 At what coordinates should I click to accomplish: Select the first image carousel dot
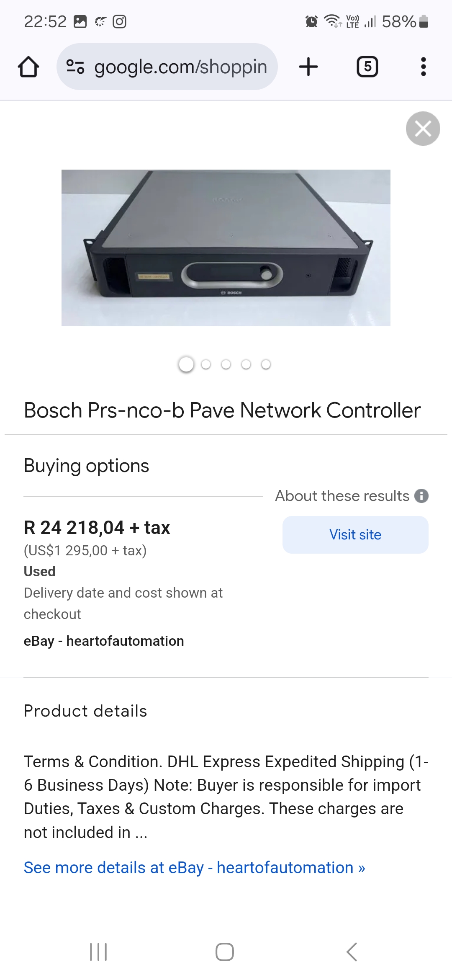(x=186, y=364)
